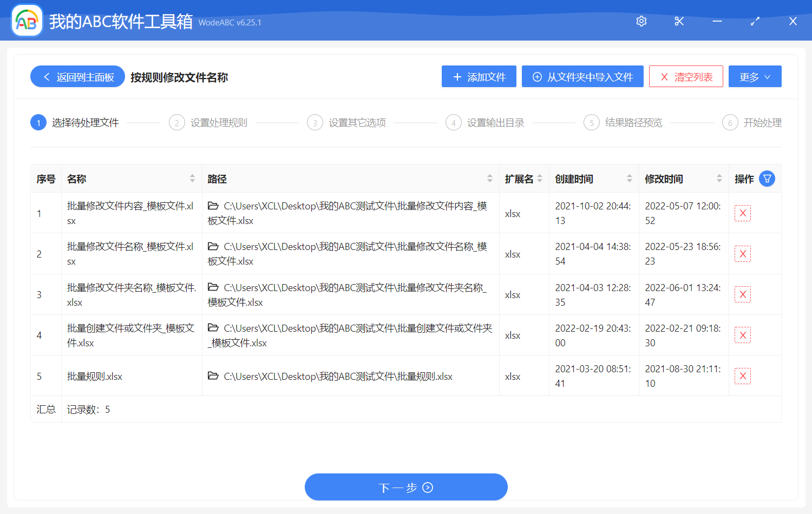Click the scissors icon in the title bar
The height and width of the screenshot is (514, 812).
(x=679, y=21)
